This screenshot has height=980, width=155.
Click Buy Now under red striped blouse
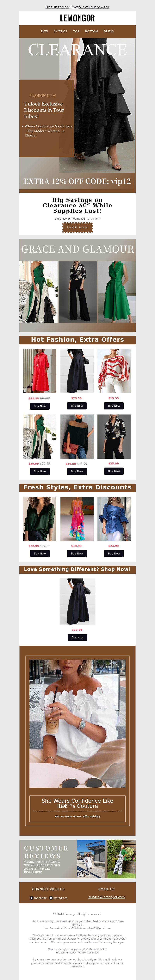tap(114, 406)
